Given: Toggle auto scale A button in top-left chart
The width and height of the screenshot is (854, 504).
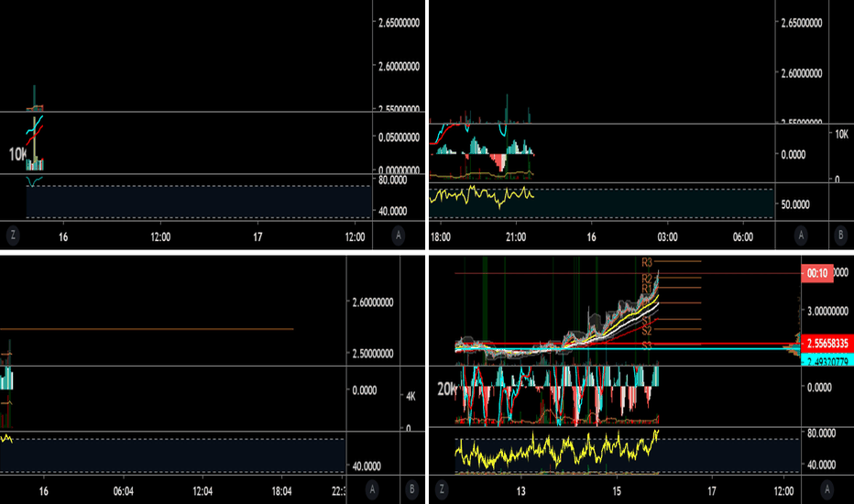Looking at the screenshot, I should pyautogui.click(x=398, y=236).
